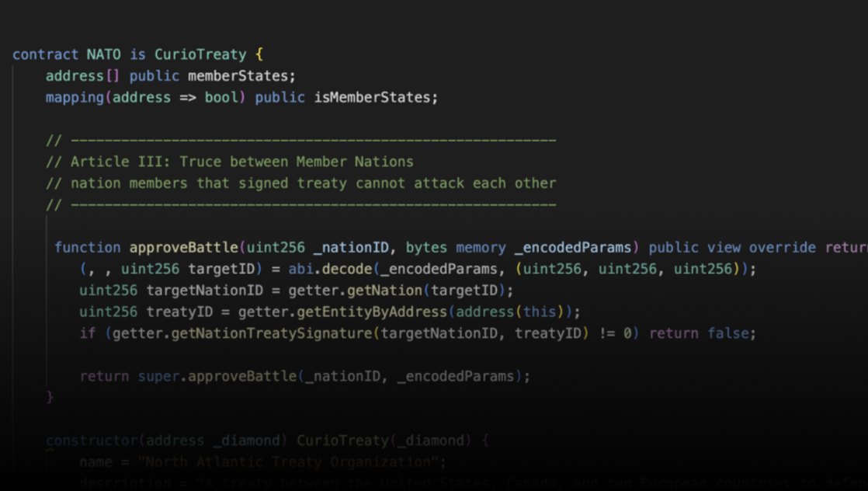Click 'return false;' in the if statement
This screenshot has width=868, height=491.
click(x=703, y=333)
